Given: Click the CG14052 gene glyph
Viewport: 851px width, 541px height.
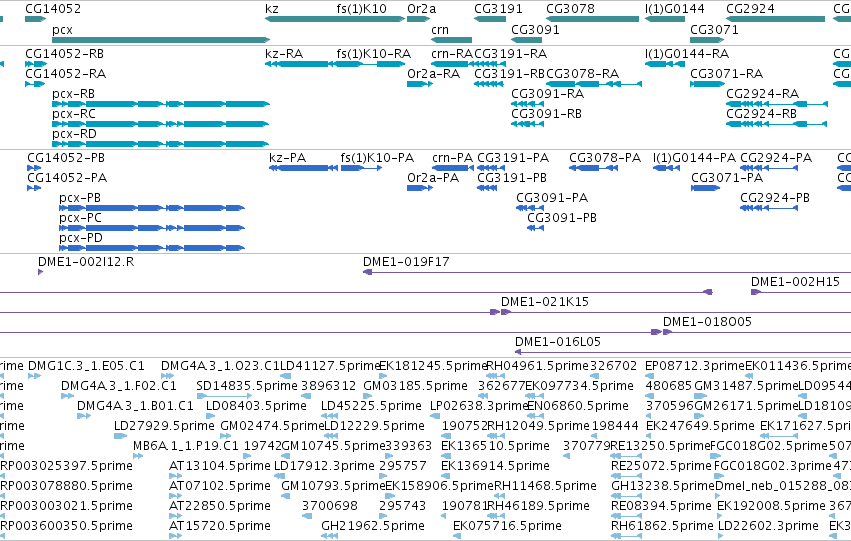Looking at the screenshot, I should 35,19.
